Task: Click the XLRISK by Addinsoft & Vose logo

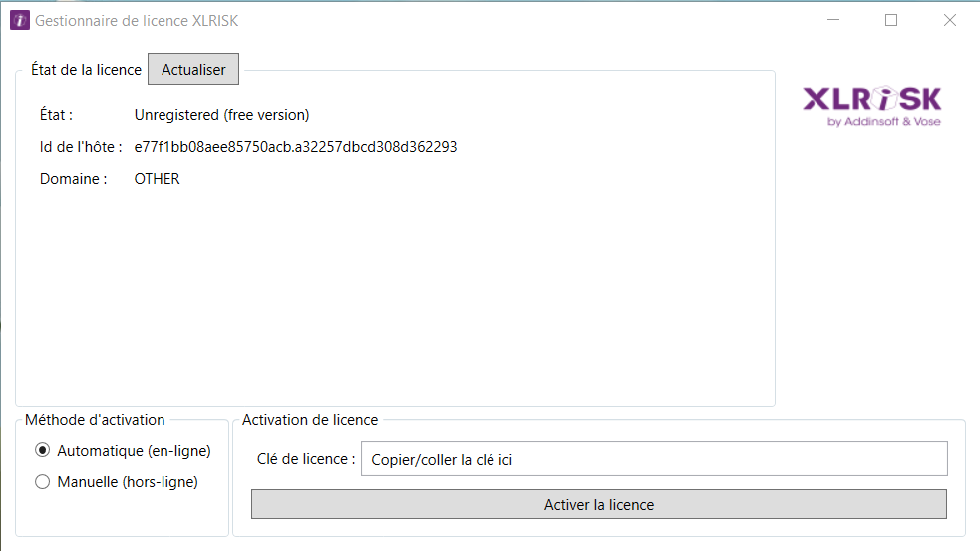Action: (872, 106)
